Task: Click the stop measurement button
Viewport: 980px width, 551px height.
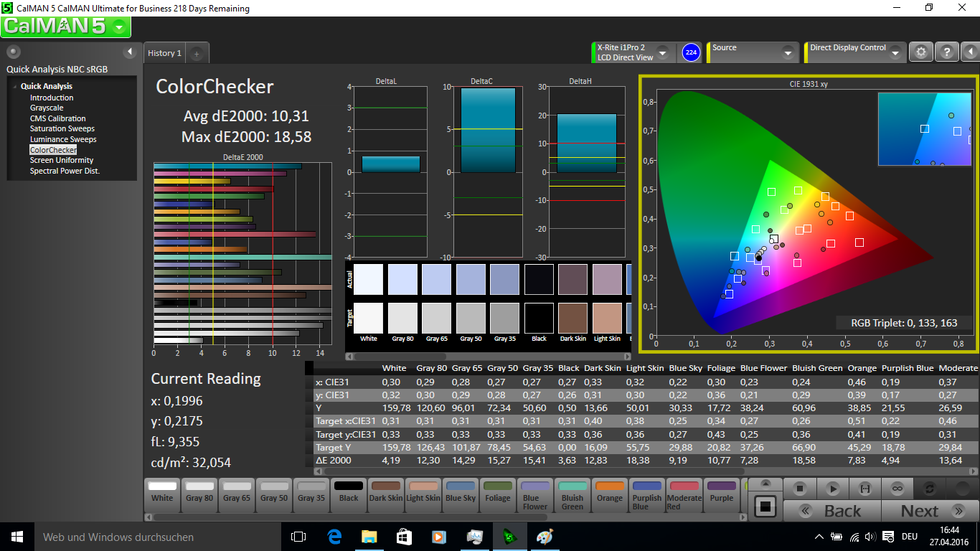Action: [800, 489]
